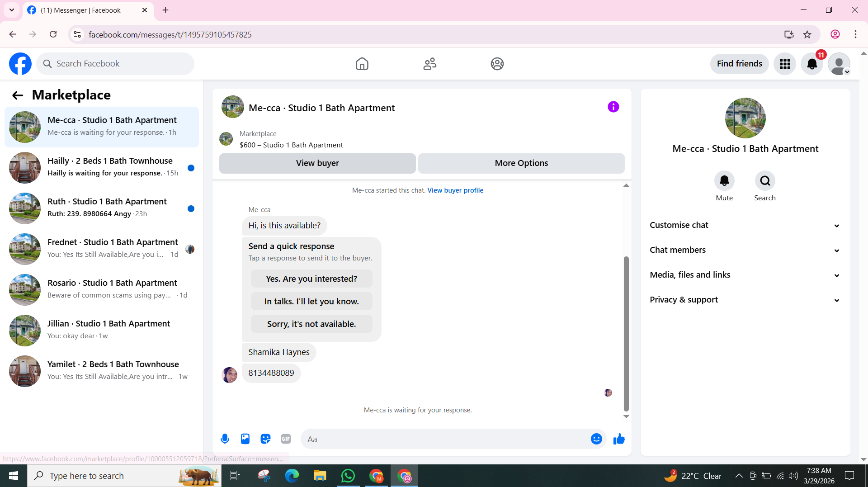Screen dimensions: 868x487
Task: Open the emoji picker icon
Action: pos(596,439)
